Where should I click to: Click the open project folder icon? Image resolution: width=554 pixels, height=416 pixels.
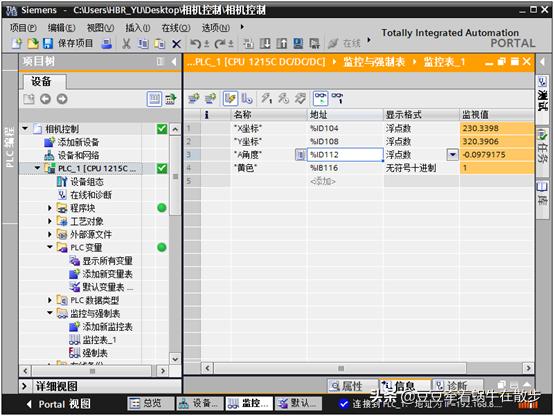click(32, 43)
